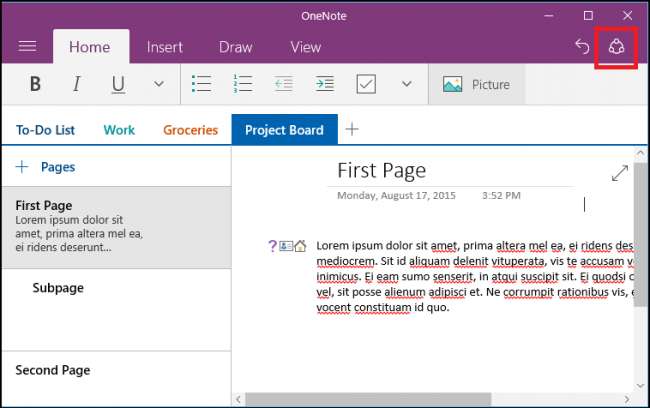Toggle italic text formatting

[x=76, y=85]
